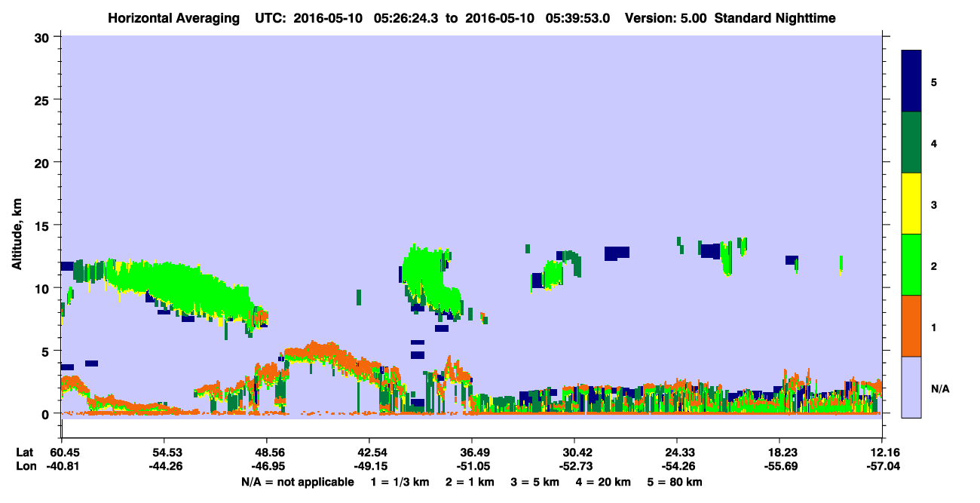This screenshot has width=980, height=503.
Task: Click latitude value 36.49
Action: tap(472, 452)
